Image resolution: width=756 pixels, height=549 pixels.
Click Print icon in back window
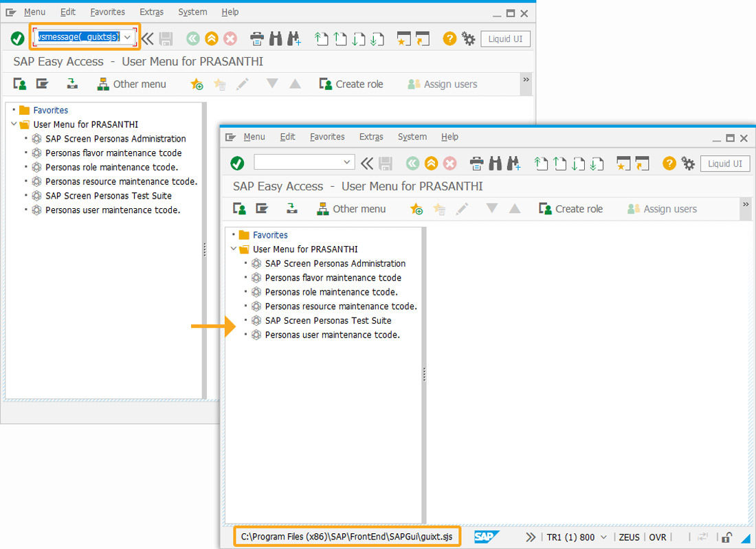pos(257,38)
